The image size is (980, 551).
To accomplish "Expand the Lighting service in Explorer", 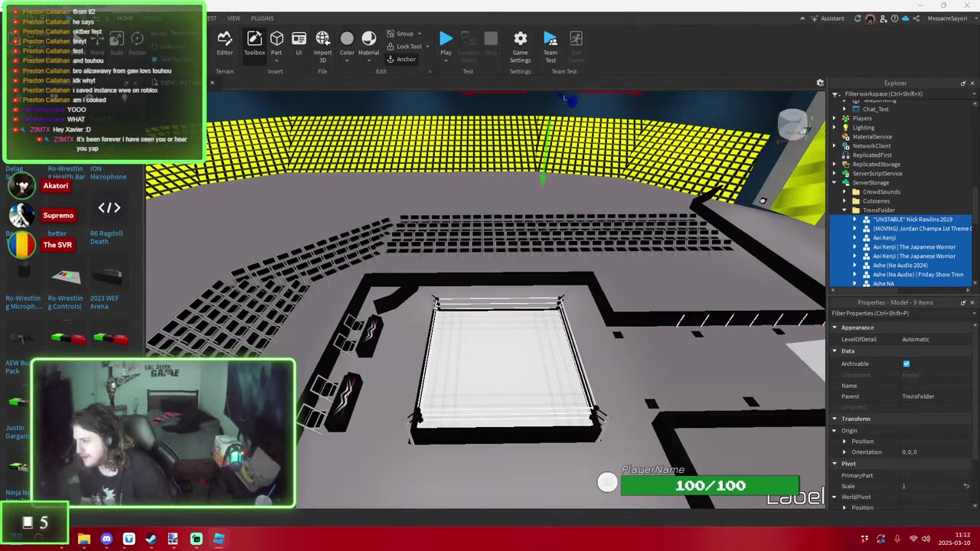I will click(x=835, y=128).
